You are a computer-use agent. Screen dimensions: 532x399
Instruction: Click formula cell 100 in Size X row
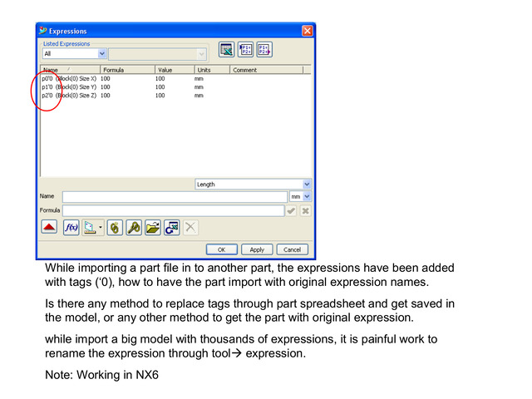point(106,79)
